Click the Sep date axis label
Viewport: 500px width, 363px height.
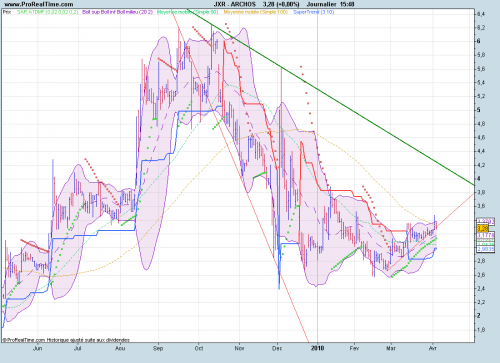click(x=158, y=348)
